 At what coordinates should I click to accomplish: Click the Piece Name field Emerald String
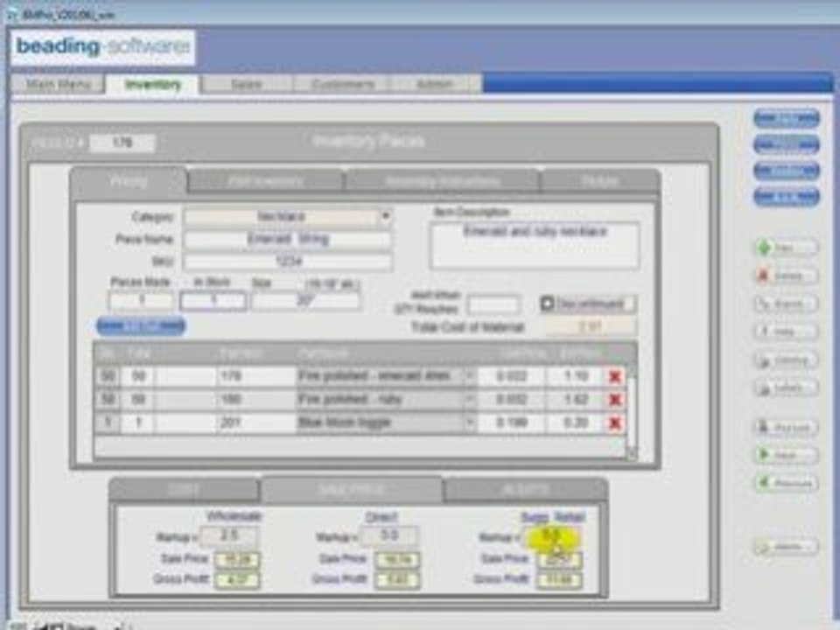pyautogui.click(x=288, y=239)
